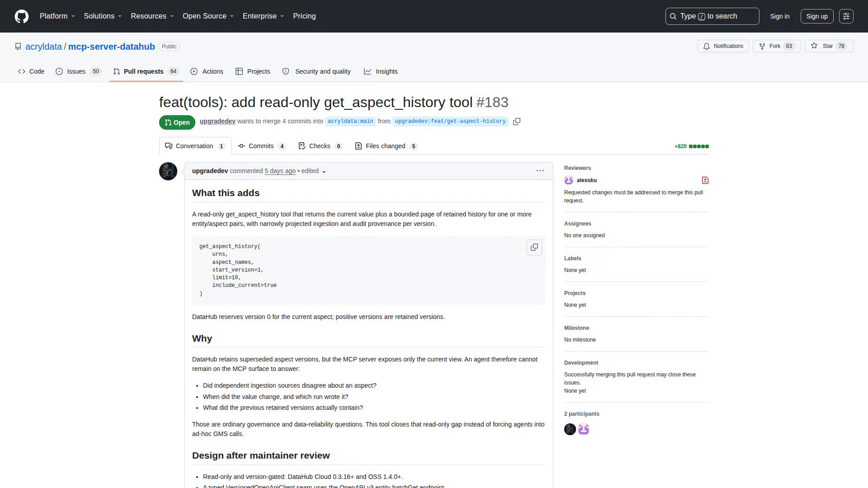Switch to the Checks tab
Image resolution: width=868 pixels, height=488 pixels.
(x=321, y=146)
